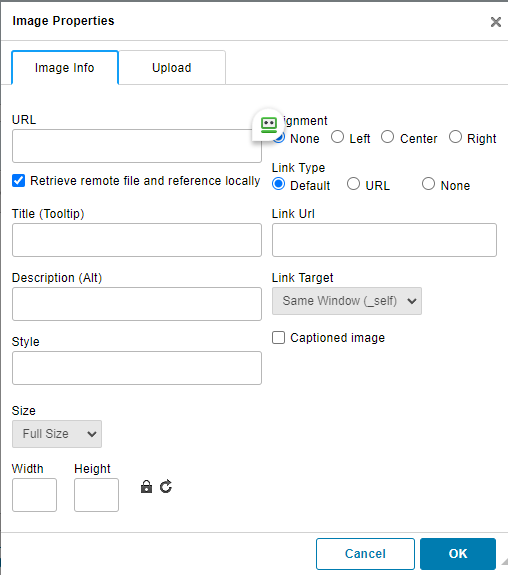Click the green password manager icon

point(268,125)
